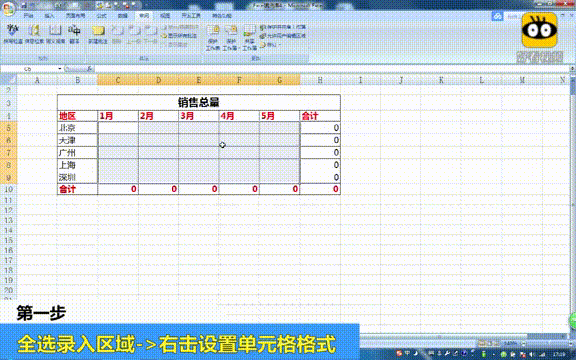The width and height of the screenshot is (576, 360).
Task: Switch to the Formulas ribbon tab
Action: point(101,16)
